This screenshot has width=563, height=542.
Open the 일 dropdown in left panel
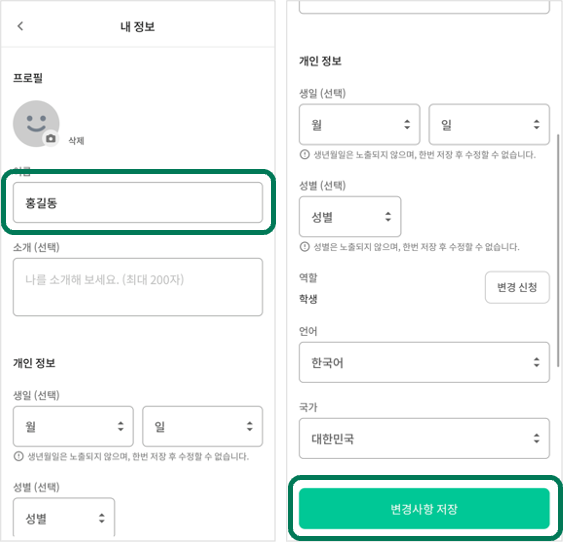pos(203,426)
